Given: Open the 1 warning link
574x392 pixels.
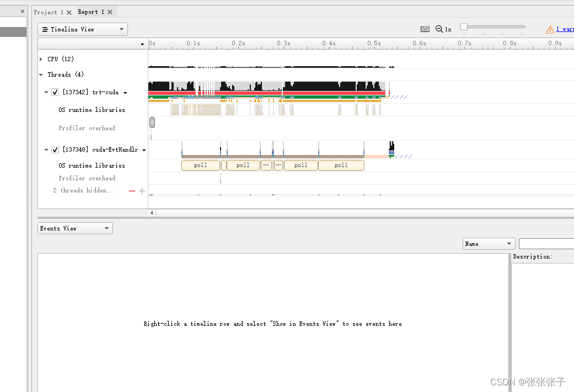Looking at the screenshot, I should click(x=562, y=29).
